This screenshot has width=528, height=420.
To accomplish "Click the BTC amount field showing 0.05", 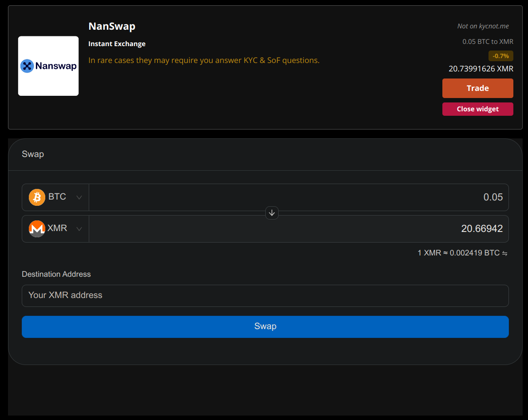I will pyautogui.click(x=299, y=197).
